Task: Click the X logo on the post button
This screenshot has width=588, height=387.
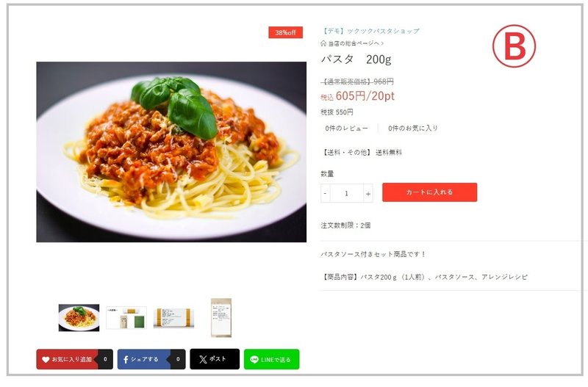Action: pyautogui.click(x=203, y=360)
